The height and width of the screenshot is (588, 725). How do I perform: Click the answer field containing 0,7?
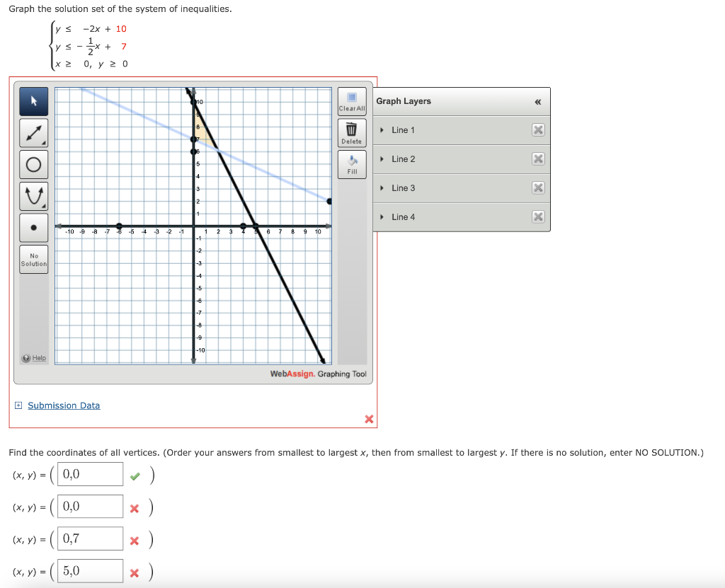(x=89, y=538)
